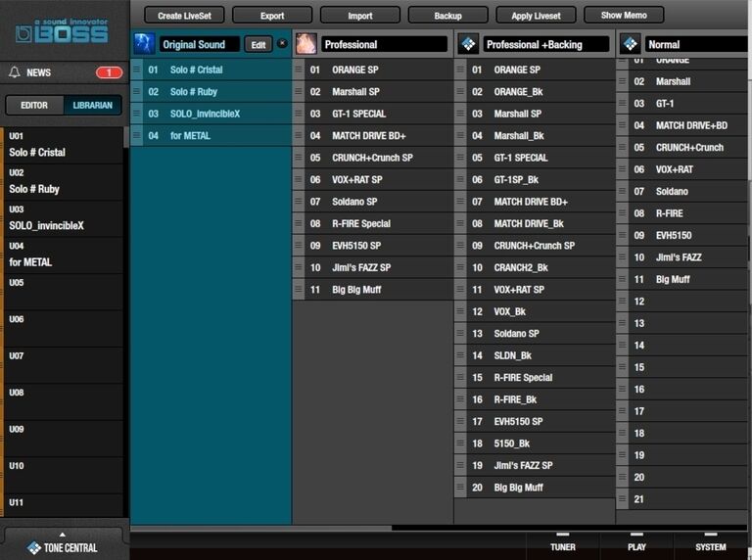
Task: Click the NEWS bell icon
Action: click(14, 72)
